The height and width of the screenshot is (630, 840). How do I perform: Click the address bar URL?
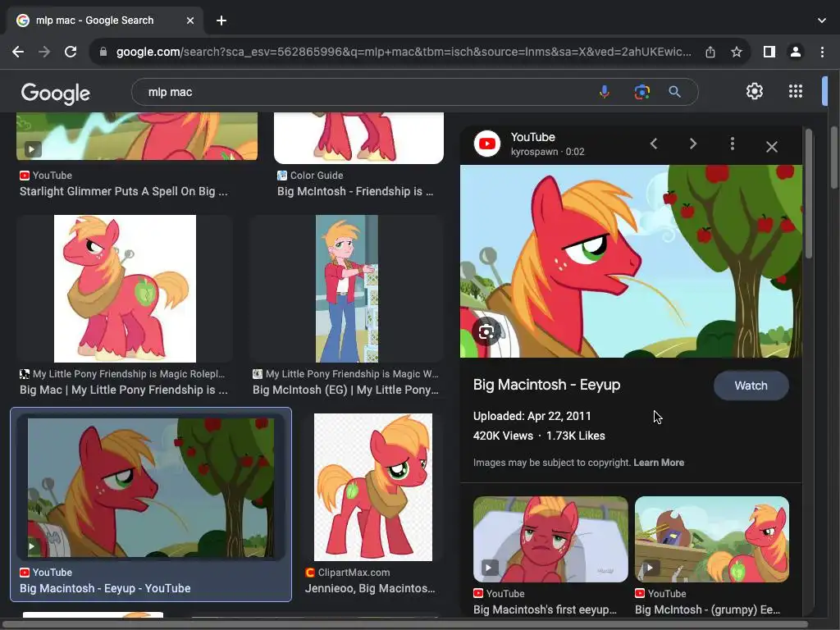(404, 52)
